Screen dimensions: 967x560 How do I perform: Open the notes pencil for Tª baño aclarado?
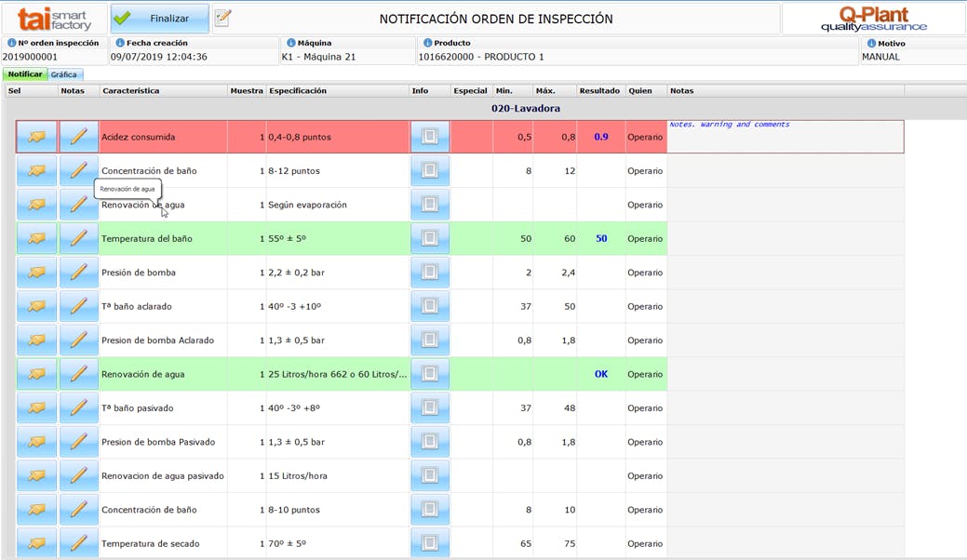[79, 306]
